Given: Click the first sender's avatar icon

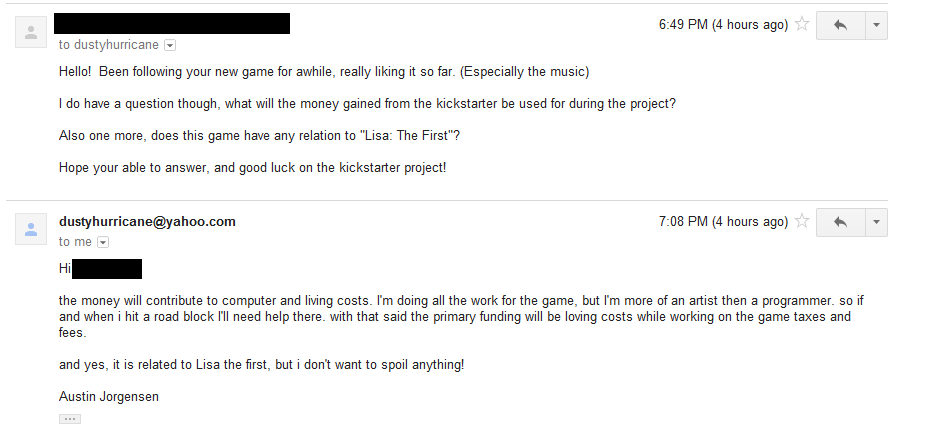Looking at the screenshot, I should tap(31, 32).
